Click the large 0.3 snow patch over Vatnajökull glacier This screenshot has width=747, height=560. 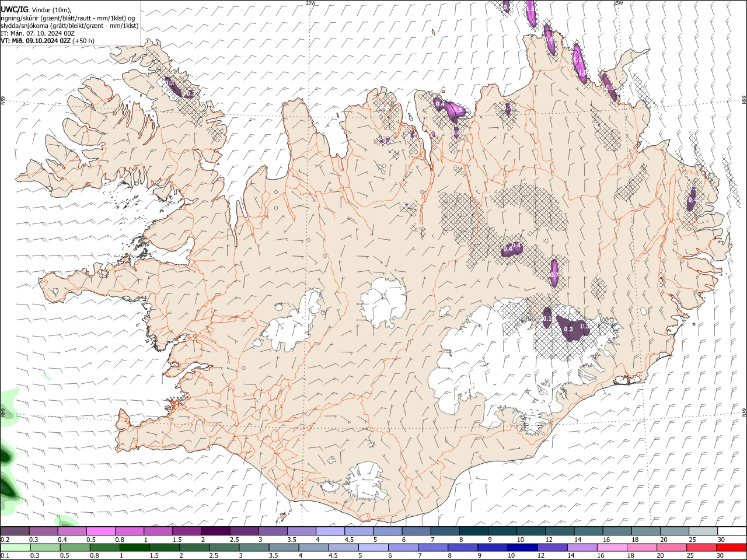click(571, 328)
